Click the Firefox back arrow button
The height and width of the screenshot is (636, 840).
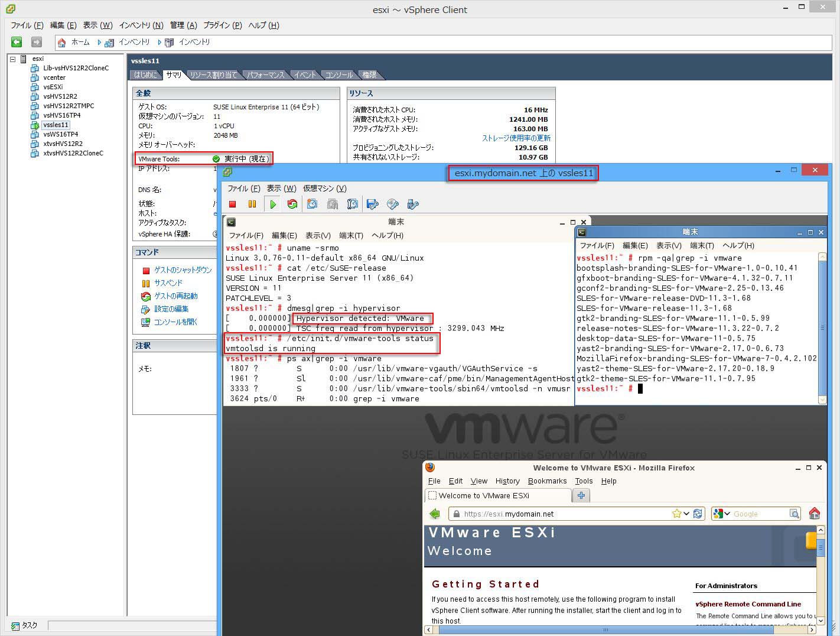435,514
